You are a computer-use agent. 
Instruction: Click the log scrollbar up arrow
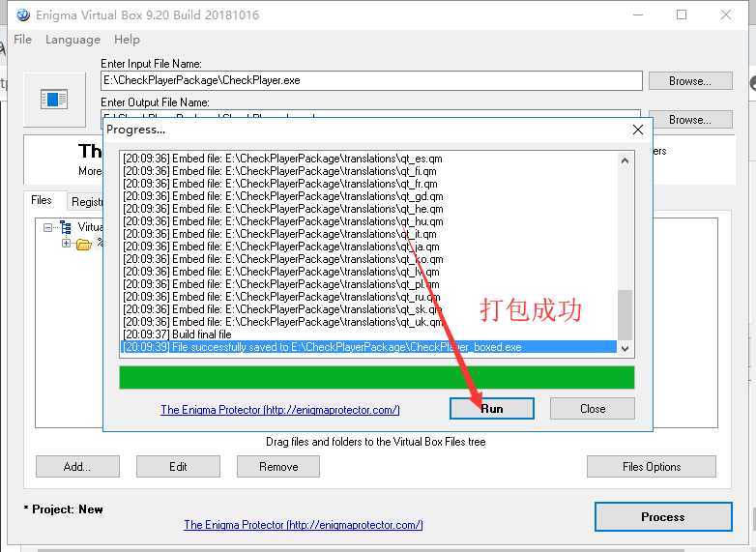click(625, 161)
